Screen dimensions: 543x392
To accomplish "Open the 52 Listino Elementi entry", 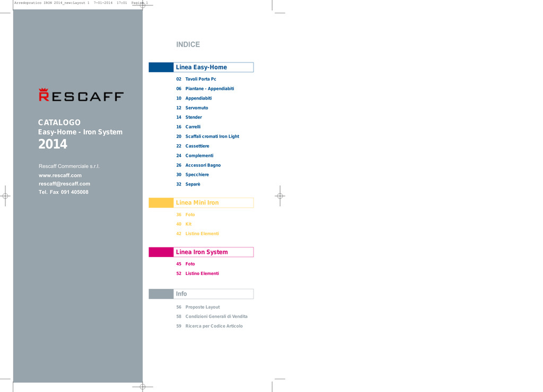I will pyautogui.click(x=197, y=274).
